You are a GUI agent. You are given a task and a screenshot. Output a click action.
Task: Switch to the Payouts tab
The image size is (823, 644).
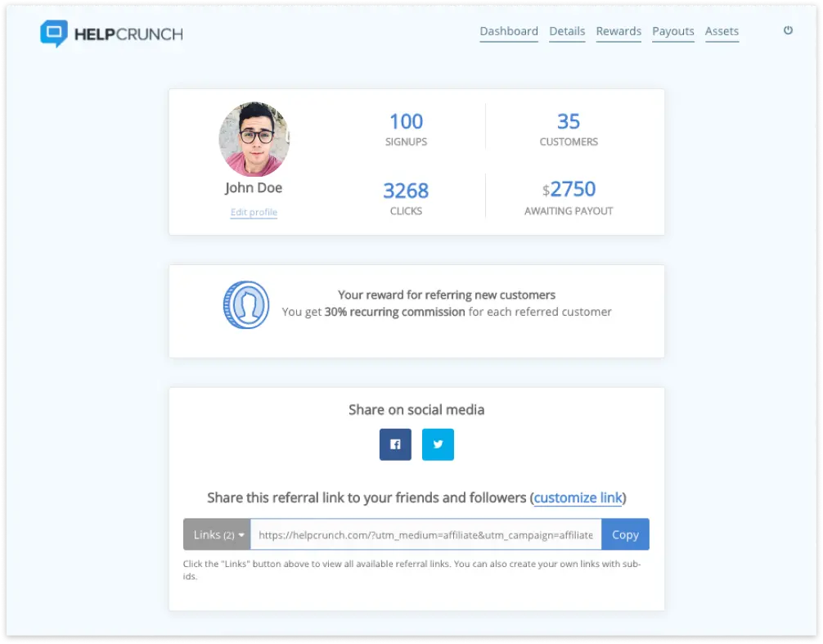coord(673,31)
